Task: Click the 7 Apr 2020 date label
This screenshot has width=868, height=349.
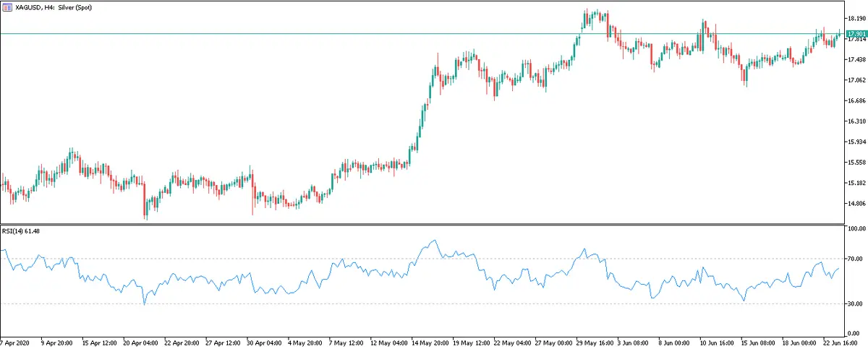Action: coord(14,341)
